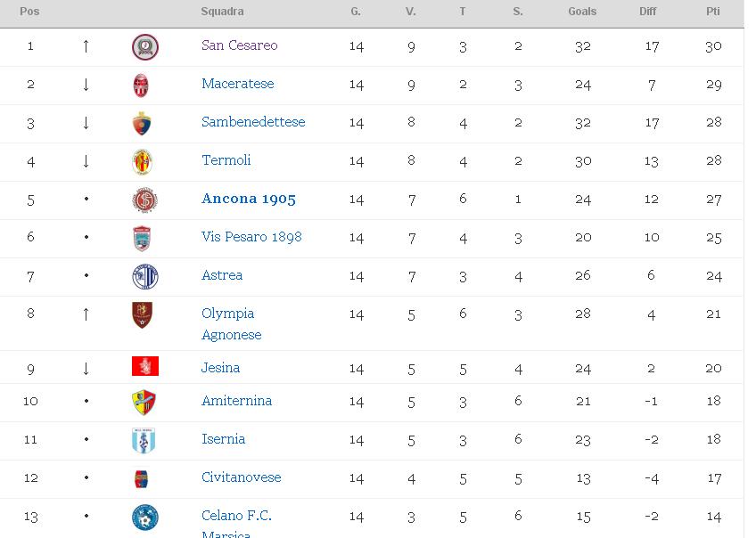Select the Astrea round badge
This screenshot has height=538, width=756.
pos(145,277)
